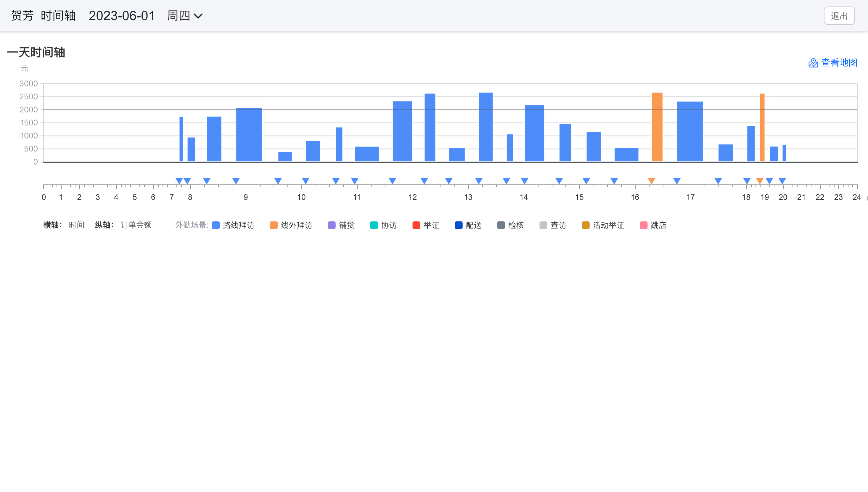The height and width of the screenshot is (492, 868).
Task: Toggle the 举证 legend item
Action: pyautogui.click(x=425, y=225)
